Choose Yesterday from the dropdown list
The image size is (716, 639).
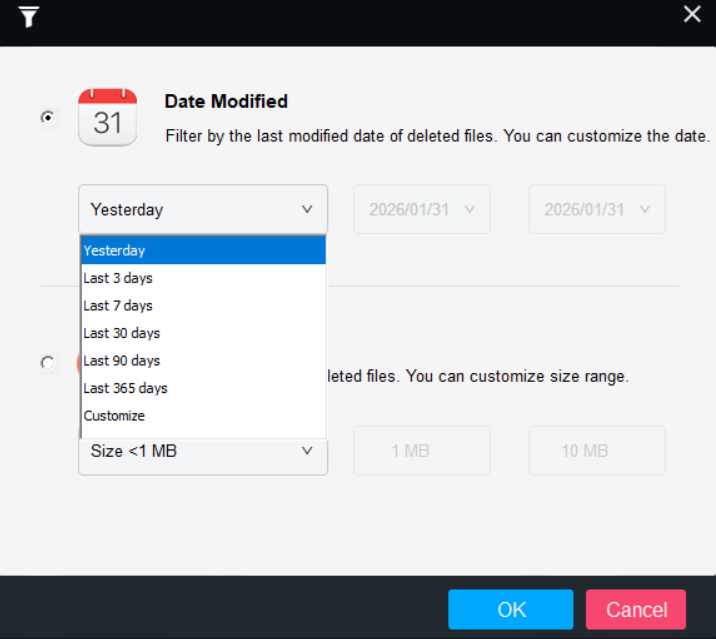203,250
